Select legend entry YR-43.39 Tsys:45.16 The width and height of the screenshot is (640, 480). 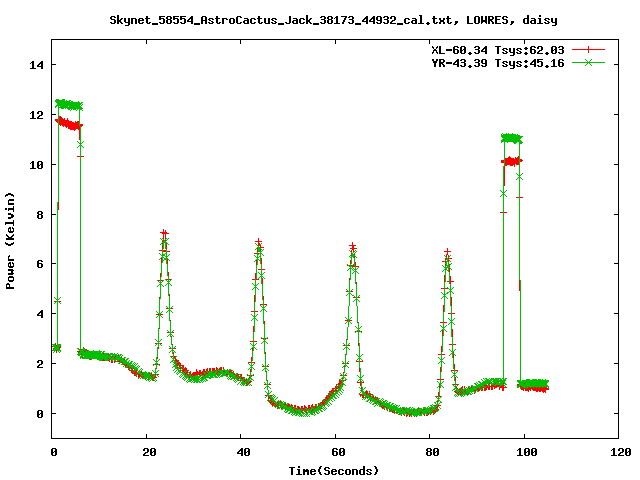coord(498,63)
